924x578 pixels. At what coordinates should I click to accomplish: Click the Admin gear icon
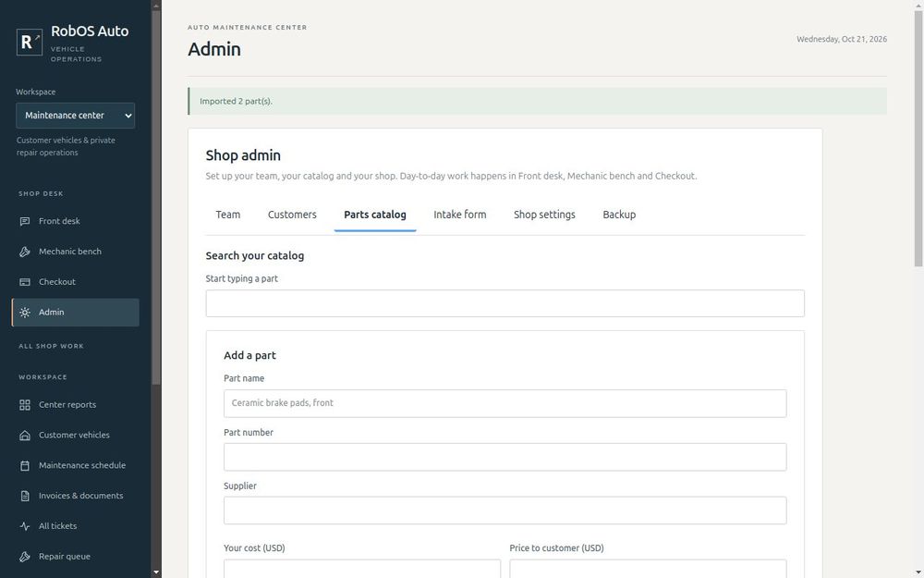[25, 313]
